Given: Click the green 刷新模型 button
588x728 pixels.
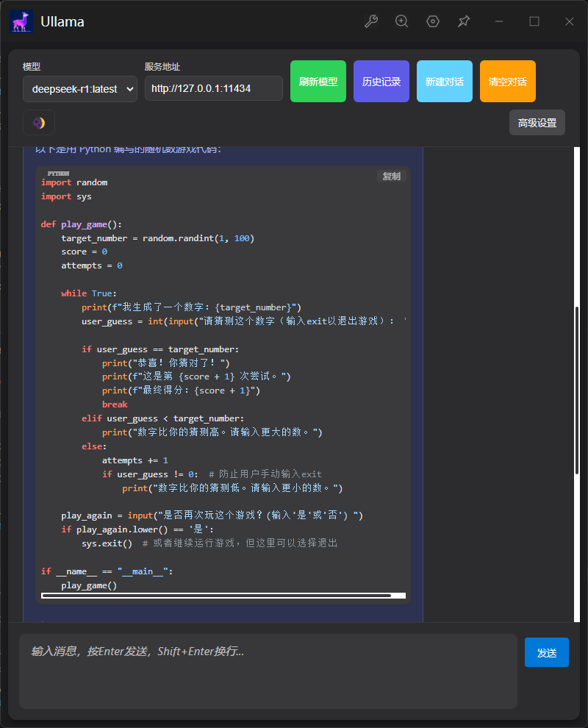Looking at the screenshot, I should click(x=318, y=81).
